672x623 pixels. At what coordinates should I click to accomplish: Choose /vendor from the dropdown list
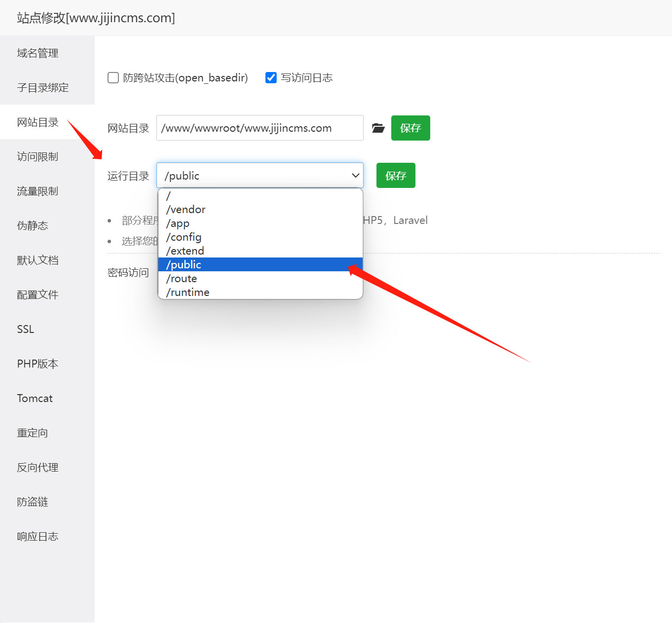pos(261,209)
